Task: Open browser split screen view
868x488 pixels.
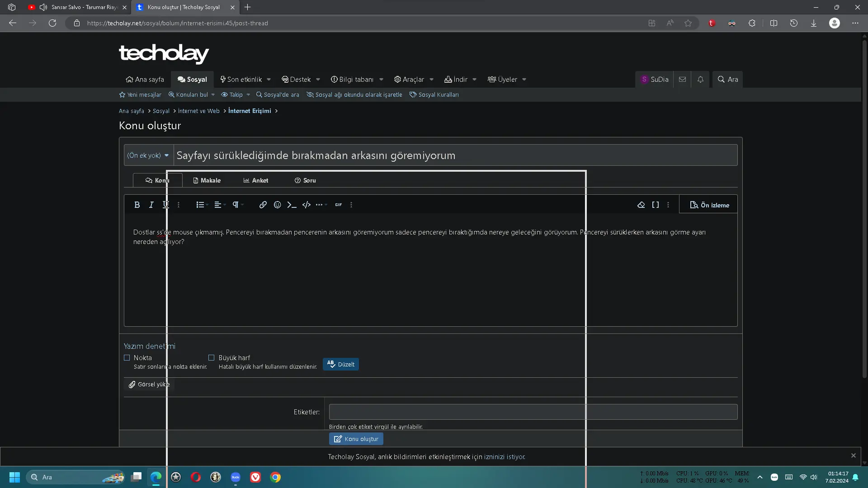Action: [774, 23]
